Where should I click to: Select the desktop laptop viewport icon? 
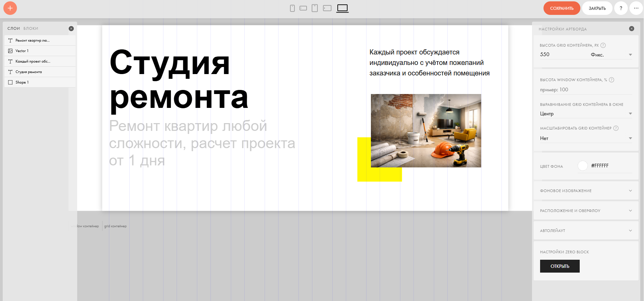pos(342,8)
